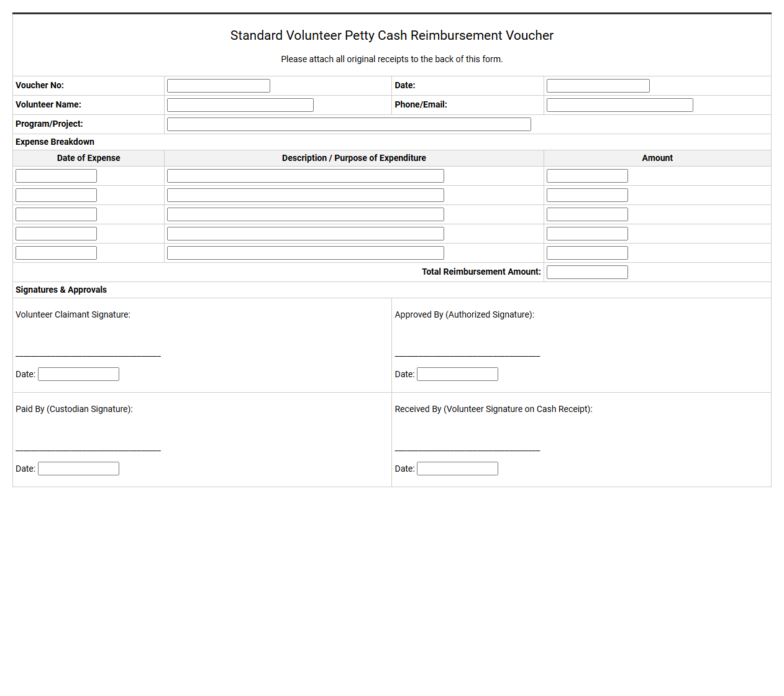The image size is (784, 696).
Task: Click 'Received By (Volunteer Signature on Cash Receipt):' label
Action: (494, 409)
